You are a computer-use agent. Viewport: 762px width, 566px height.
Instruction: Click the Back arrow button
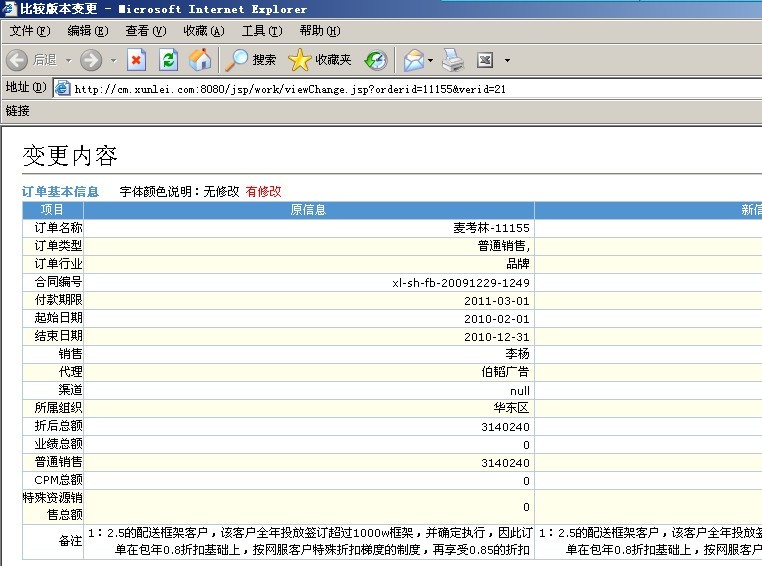(x=17, y=60)
